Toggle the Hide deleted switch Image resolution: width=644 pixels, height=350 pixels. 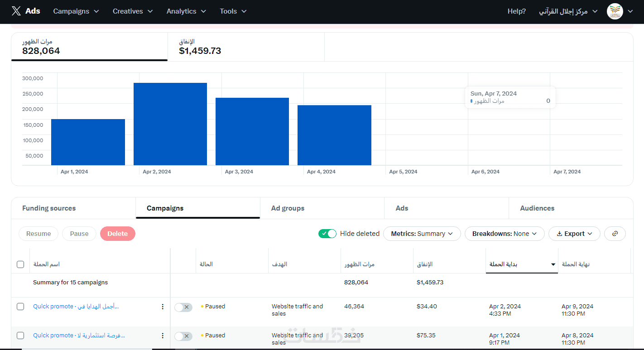327,234
